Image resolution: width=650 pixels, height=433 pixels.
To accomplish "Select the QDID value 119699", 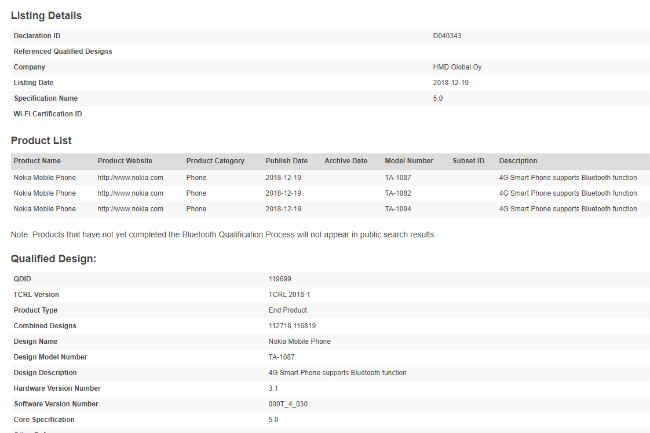I will pyautogui.click(x=280, y=279).
